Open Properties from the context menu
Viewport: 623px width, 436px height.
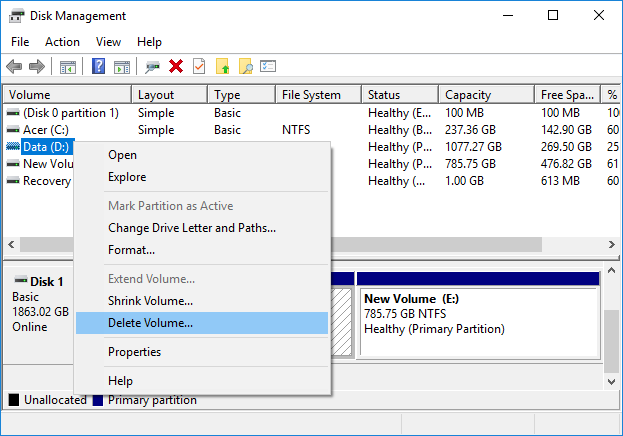point(134,352)
